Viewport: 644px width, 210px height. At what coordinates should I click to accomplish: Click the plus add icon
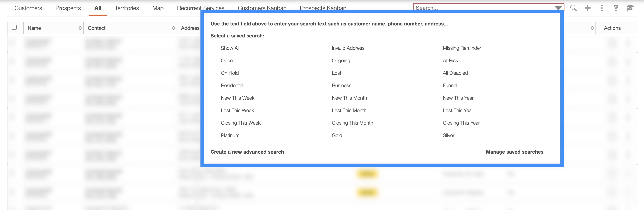(588, 8)
